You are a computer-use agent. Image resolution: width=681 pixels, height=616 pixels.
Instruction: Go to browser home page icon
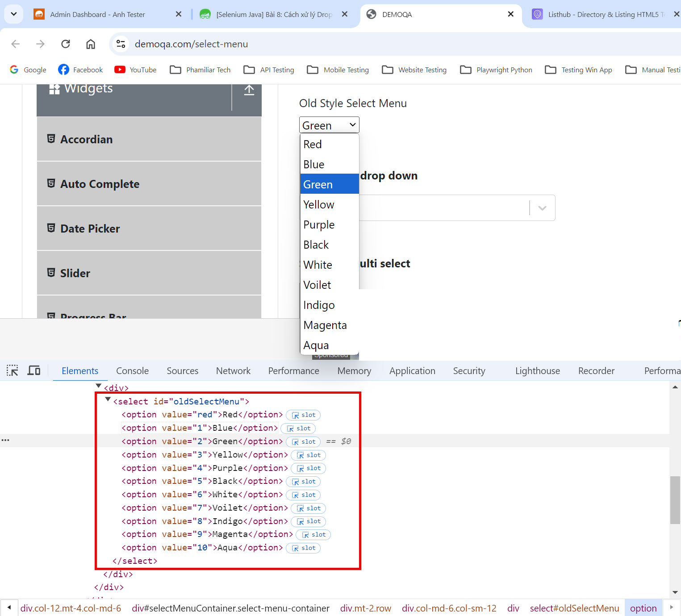pyautogui.click(x=91, y=44)
